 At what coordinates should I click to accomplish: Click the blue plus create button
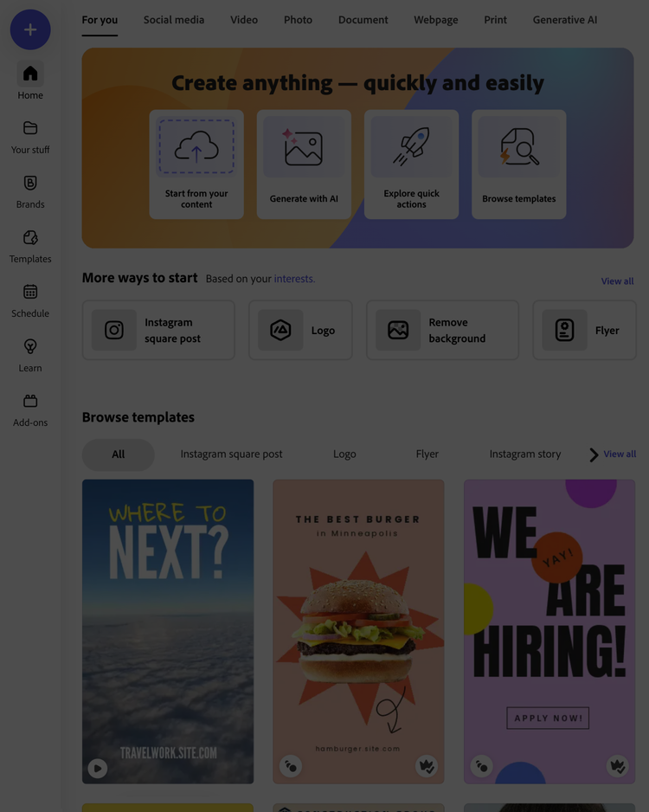[30, 29]
